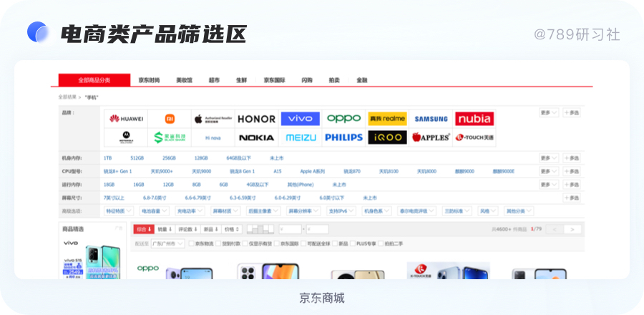Open the 特征特质 dropdown

click(x=119, y=211)
